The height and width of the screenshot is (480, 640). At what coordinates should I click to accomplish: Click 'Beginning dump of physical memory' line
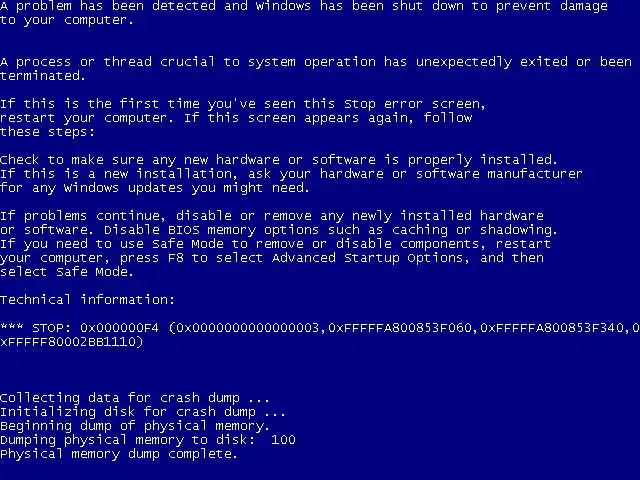pyautogui.click(x=135, y=426)
